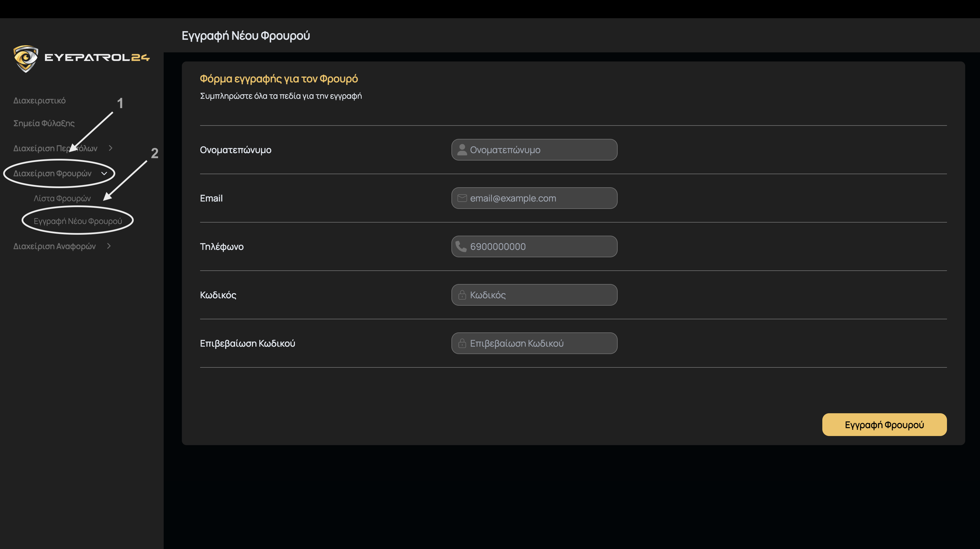Click the EyePatrol24 shield logo
The width and height of the screenshot is (980, 549).
coord(26,58)
